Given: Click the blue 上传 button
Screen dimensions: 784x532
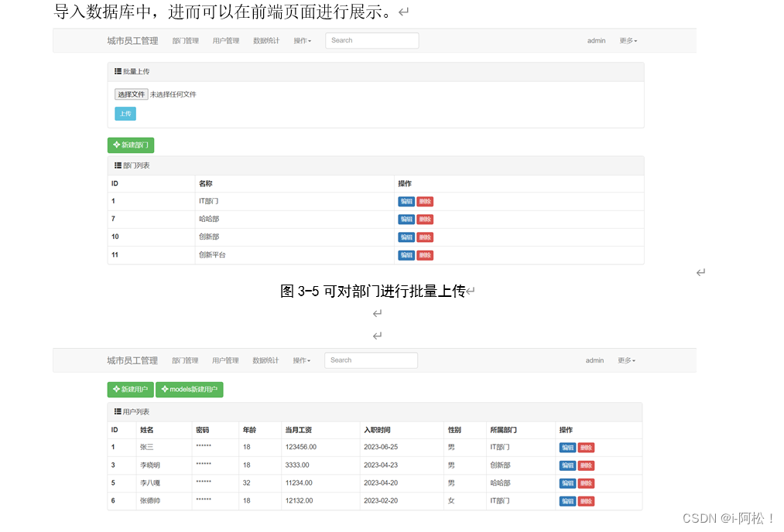Looking at the screenshot, I should pyautogui.click(x=125, y=114).
